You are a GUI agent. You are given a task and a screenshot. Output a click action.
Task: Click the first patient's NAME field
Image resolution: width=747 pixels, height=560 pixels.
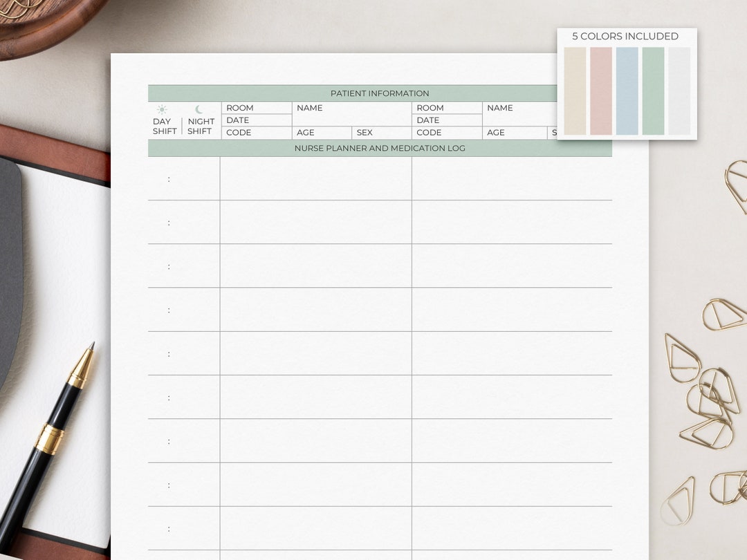point(351,114)
